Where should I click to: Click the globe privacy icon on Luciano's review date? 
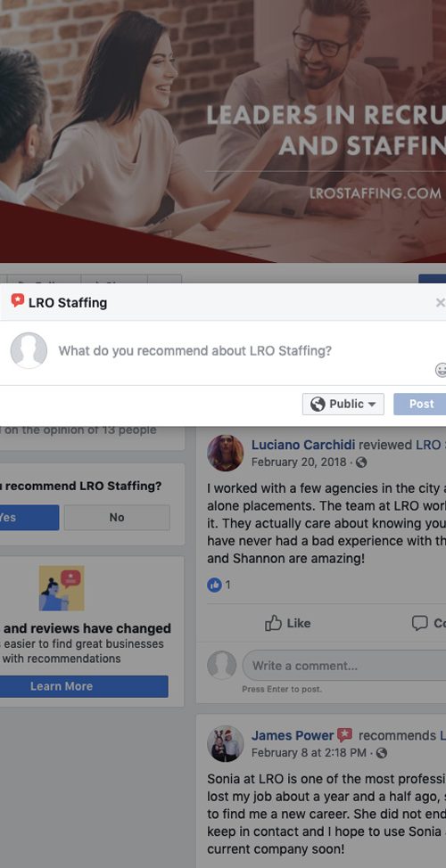(x=361, y=463)
